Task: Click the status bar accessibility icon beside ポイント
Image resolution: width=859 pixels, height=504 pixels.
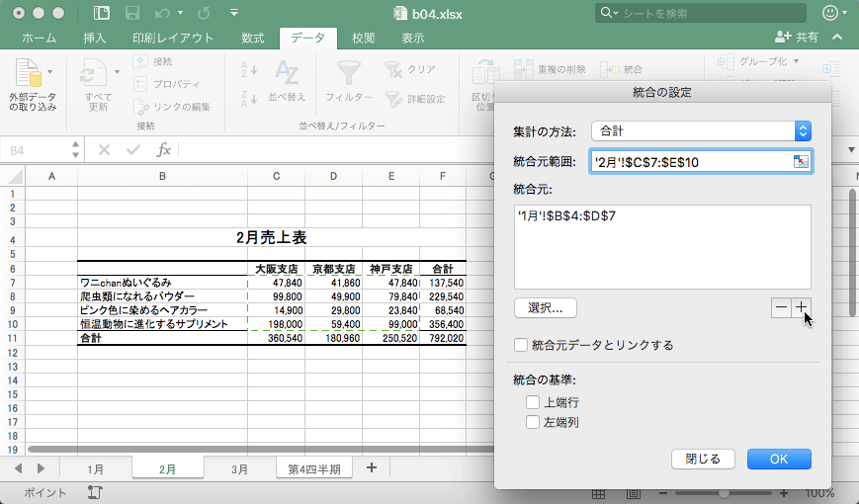Action: point(95,492)
